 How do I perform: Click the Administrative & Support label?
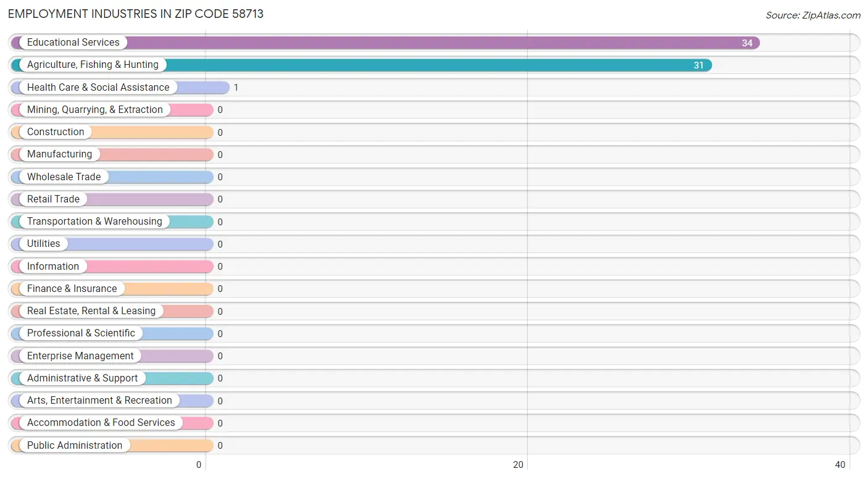click(x=83, y=378)
